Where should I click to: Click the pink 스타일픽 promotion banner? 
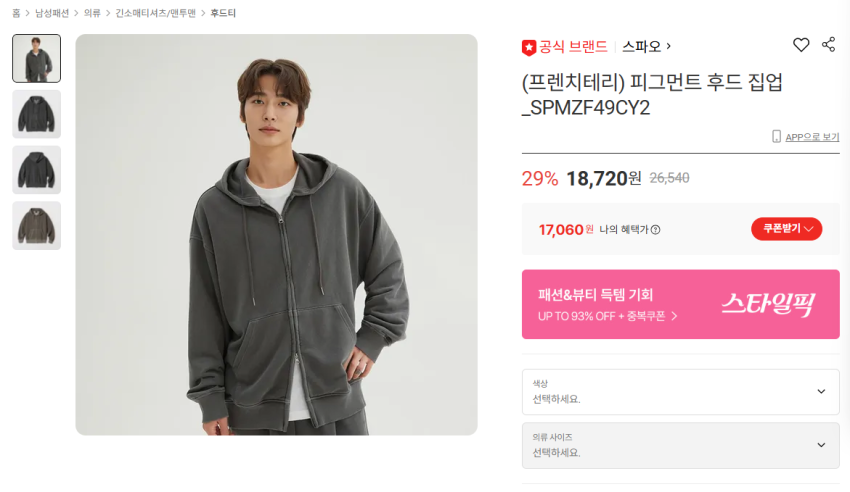[680, 304]
